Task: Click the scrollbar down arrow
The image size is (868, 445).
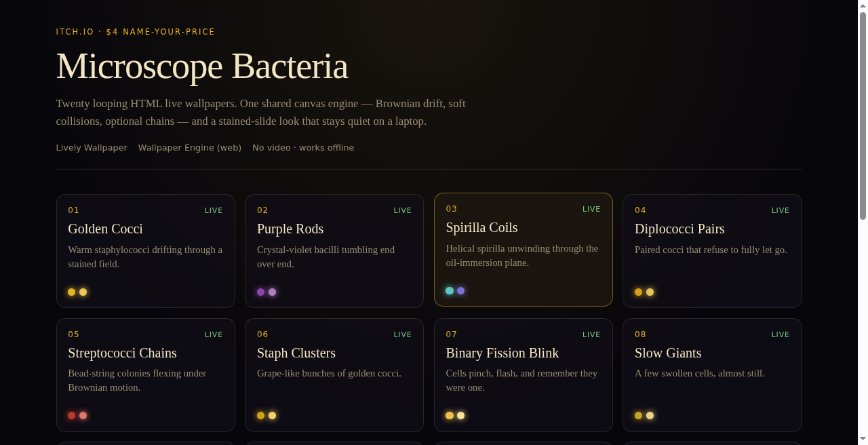Action: [x=863, y=440]
